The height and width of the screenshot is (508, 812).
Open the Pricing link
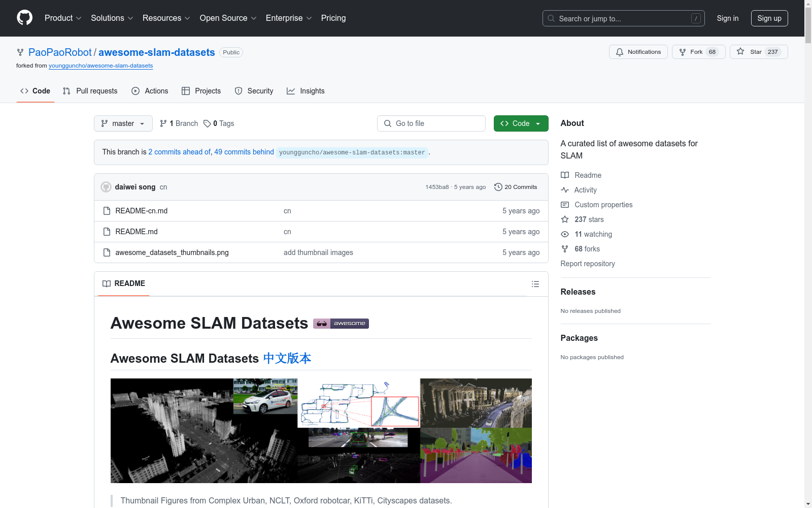click(333, 18)
